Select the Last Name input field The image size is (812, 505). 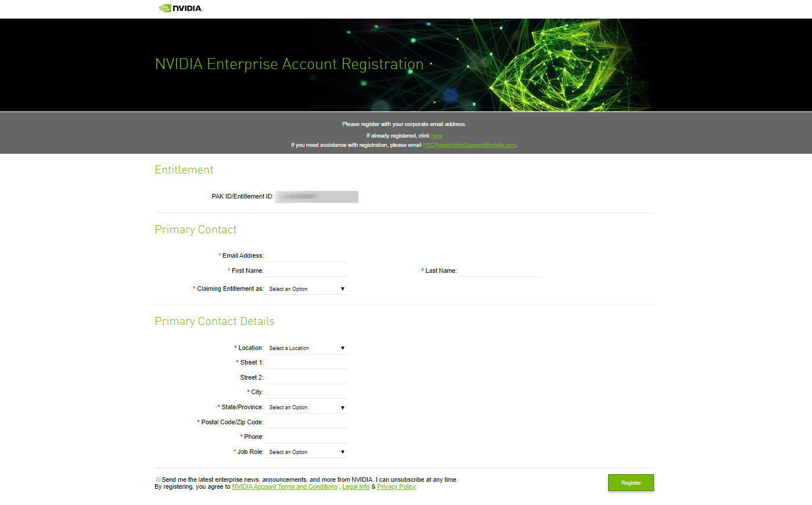point(500,270)
